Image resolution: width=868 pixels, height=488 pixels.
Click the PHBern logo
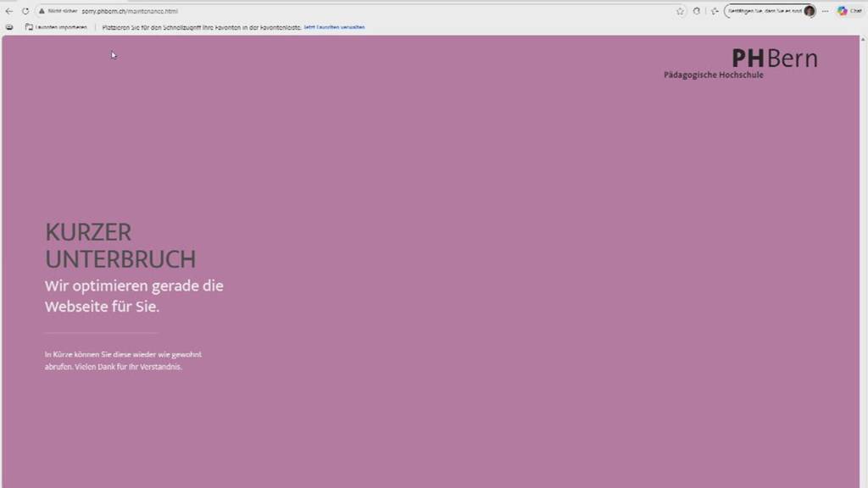tap(775, 58)
